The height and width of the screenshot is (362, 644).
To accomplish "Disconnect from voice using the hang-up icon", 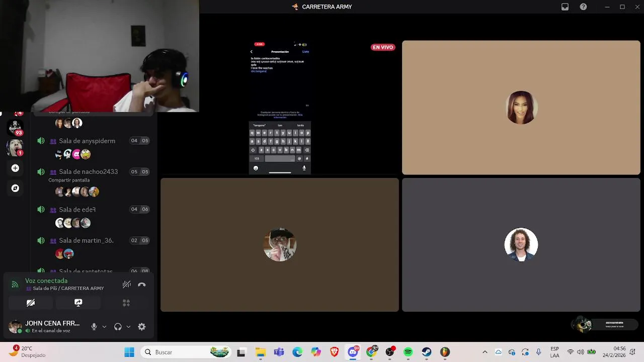I will tap(142, 285).
